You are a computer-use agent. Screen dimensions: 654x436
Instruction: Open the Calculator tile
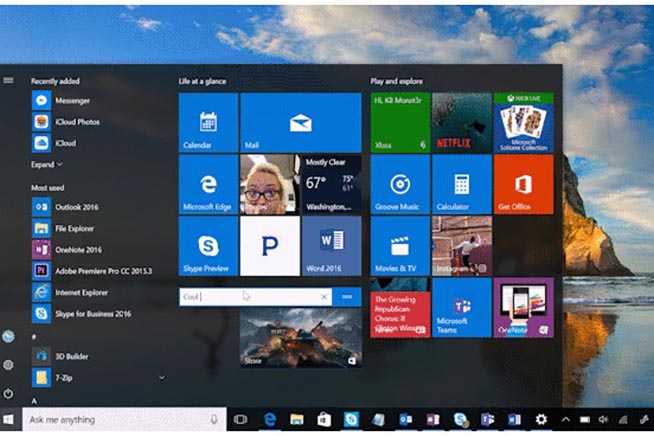point(462,184)
